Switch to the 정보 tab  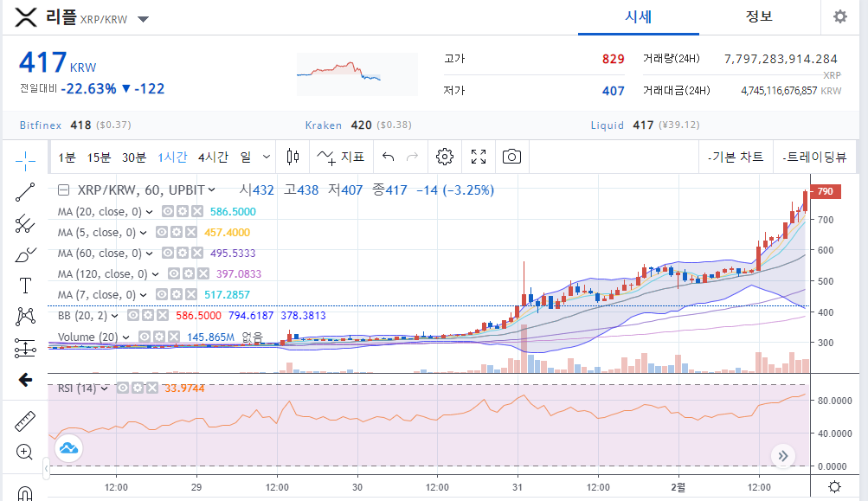pyautogui.click(x=759, y=17)
